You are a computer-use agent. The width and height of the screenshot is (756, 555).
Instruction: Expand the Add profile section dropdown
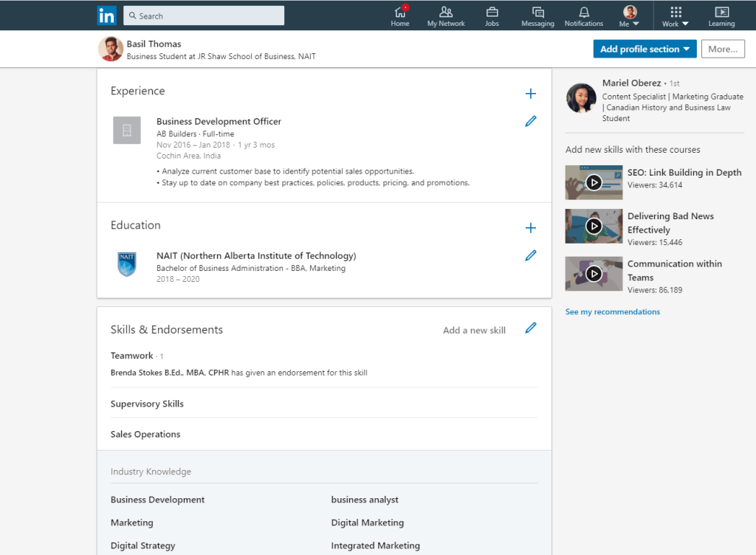click(x=645, y=49)
